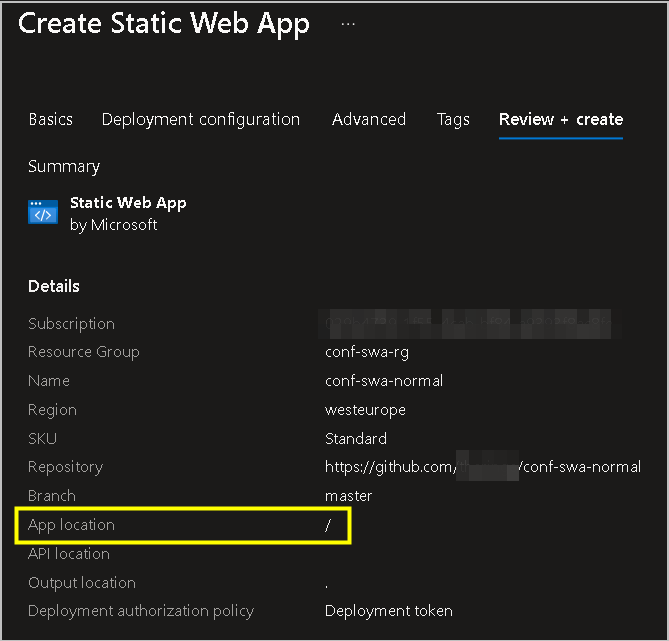This screenshot has height=641, width=669.
Task: Click the Create Static Web App title
Action: [164, 24]
